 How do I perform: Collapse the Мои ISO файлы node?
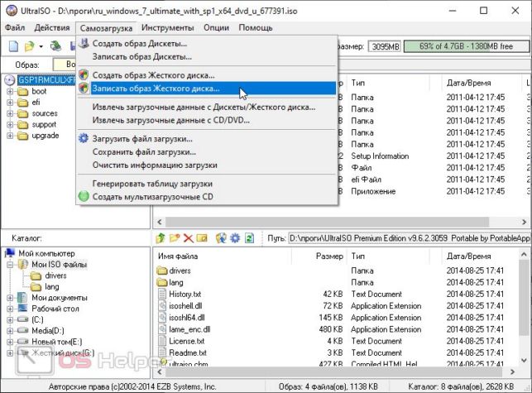10,265
